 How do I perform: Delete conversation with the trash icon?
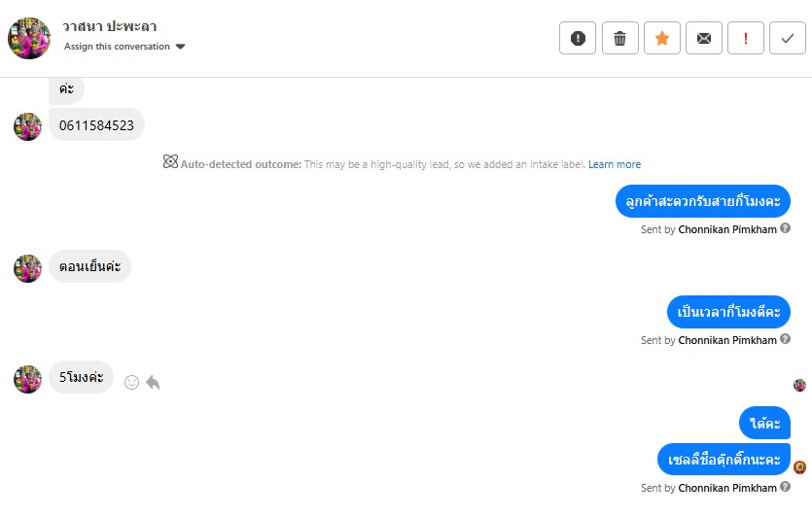619,39
